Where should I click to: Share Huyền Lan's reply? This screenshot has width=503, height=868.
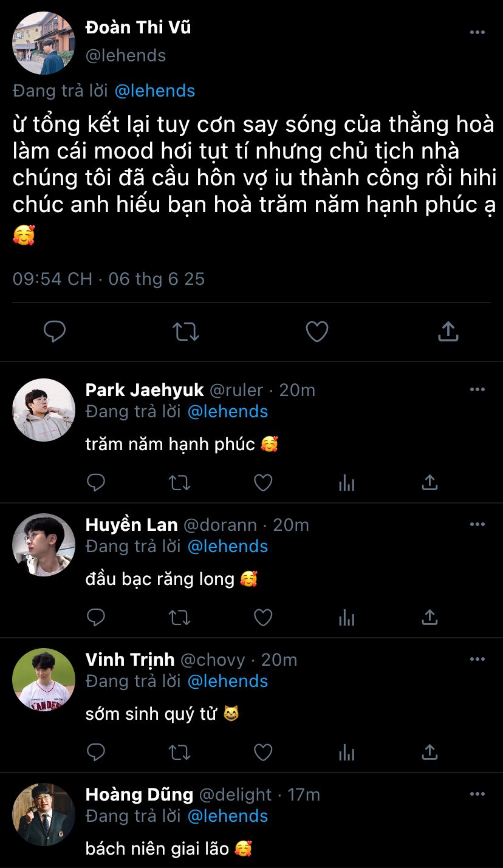(x=429, y=618)
